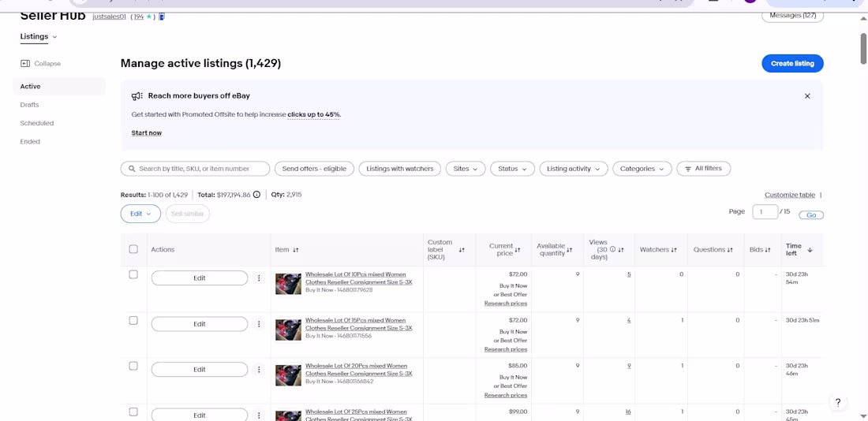Click the Customize table link
The width and height of the screenshot is (868, 421).
tap(789, 195)
